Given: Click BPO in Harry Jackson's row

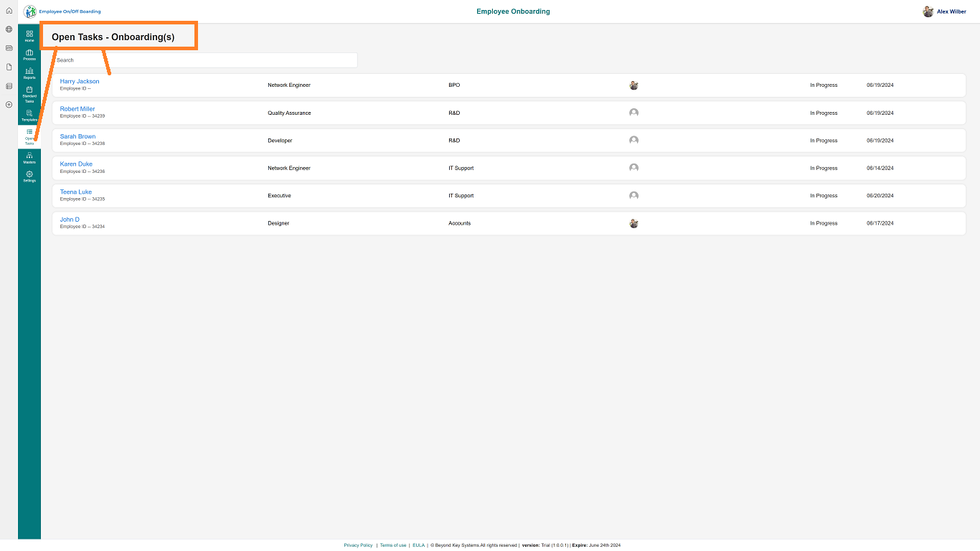Looking at the screenshot, I should point(454,85).
